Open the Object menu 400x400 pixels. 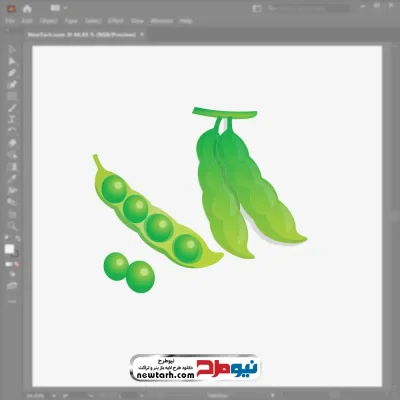(49, 21)
